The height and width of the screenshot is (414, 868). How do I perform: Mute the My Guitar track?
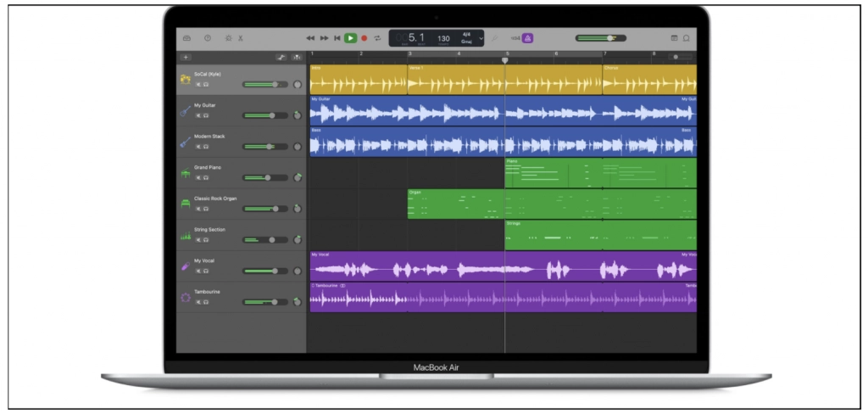tap(198, 115)
